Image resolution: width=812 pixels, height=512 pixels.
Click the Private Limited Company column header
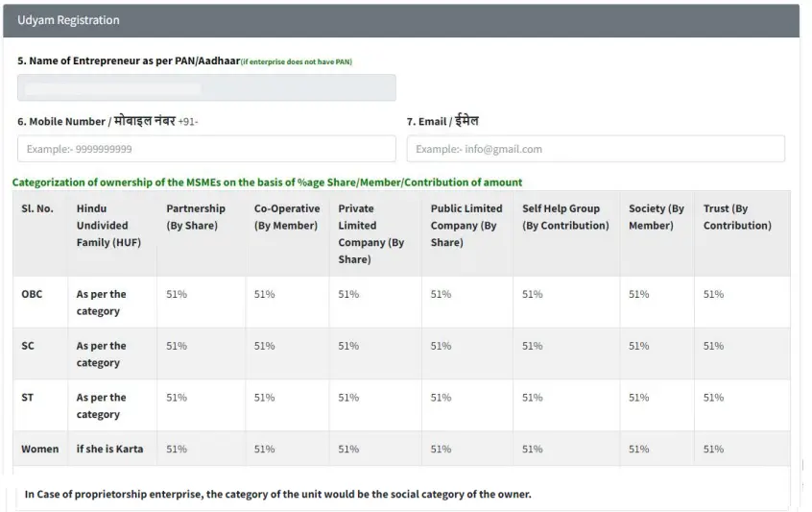pyautogui.click(x=371, y=233)
